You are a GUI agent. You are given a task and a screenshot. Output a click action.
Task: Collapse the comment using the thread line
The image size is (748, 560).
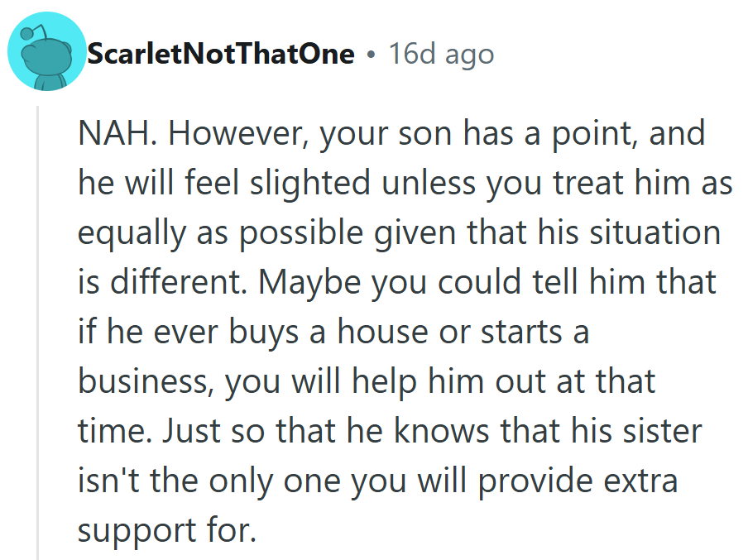(x=37, y=331)
